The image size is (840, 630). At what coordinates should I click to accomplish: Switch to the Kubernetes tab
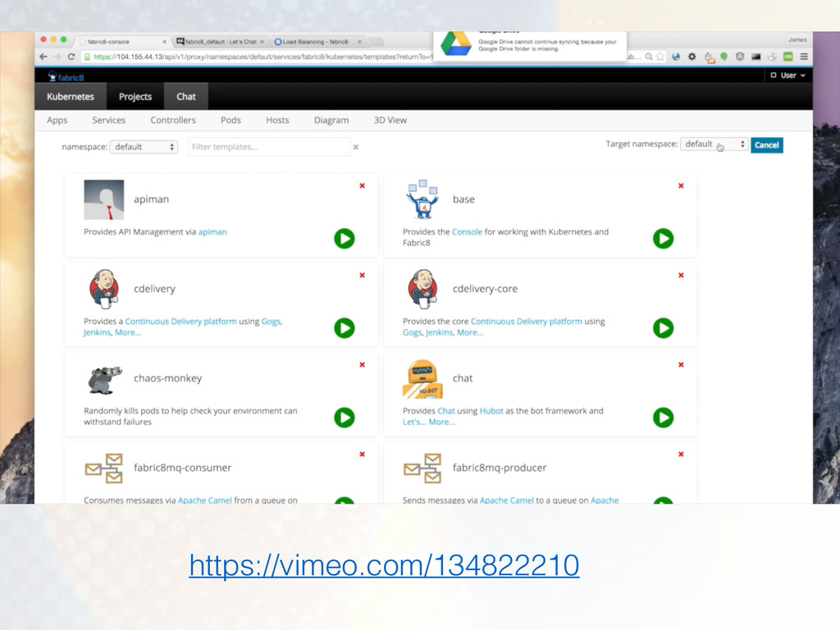click(71, 97)
